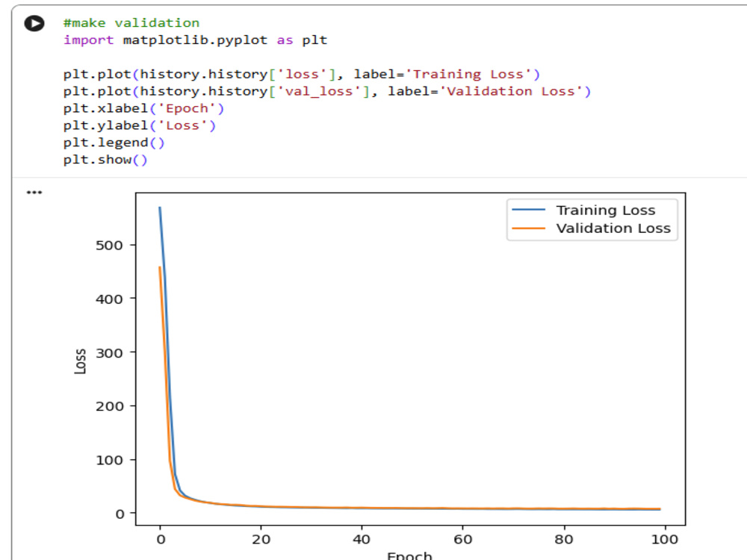This screenshot has height=560, width=747.
Task: Click the x-axis tick label 100
Action: [665, 539]
